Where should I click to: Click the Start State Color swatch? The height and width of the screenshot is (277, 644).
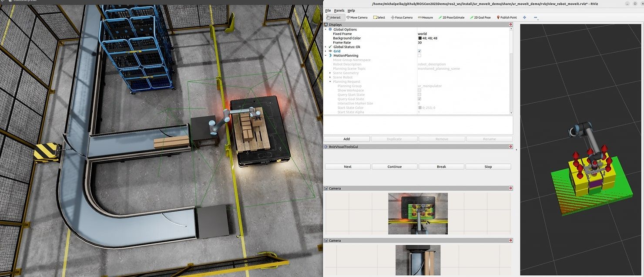tap(420, 108)
